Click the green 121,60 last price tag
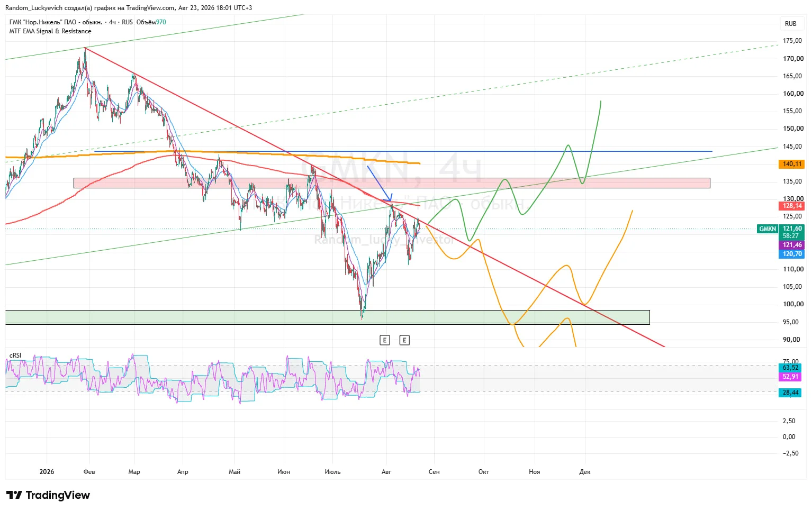Image resolution: width=812 pixels, height=511 pixels. (x=792, y=229)
